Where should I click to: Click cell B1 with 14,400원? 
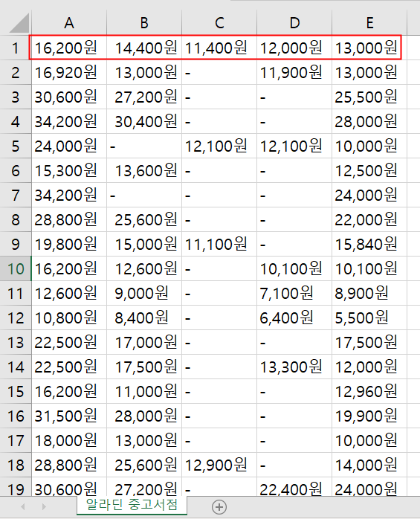coord(144,48)
